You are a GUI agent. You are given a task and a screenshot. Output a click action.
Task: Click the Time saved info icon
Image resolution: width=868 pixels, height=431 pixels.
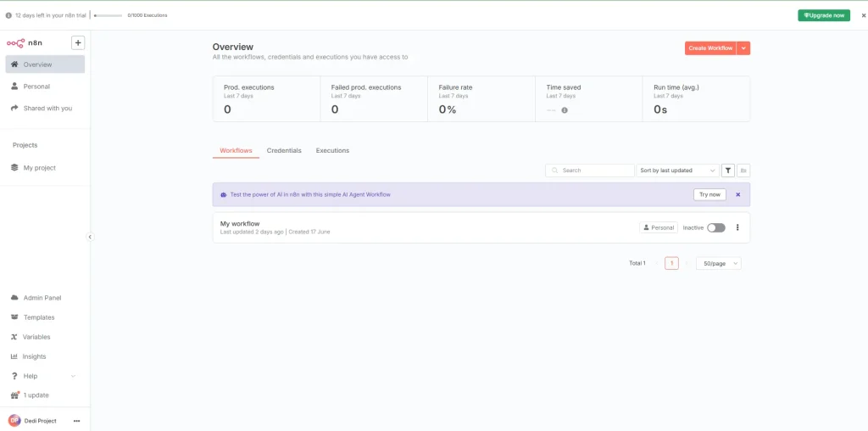point(565,110)
